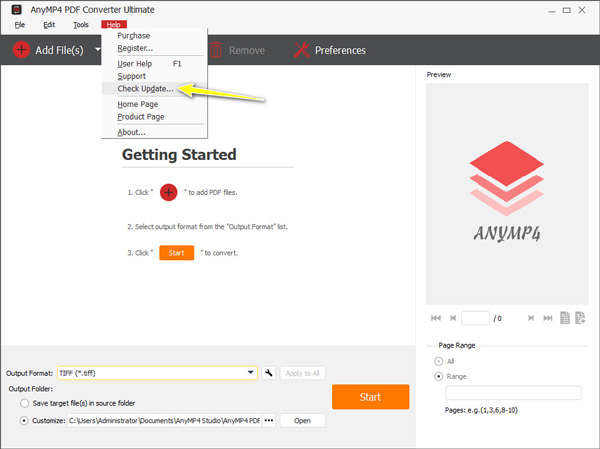
Task: Select the All page range radio
Action: coord(439,361)
